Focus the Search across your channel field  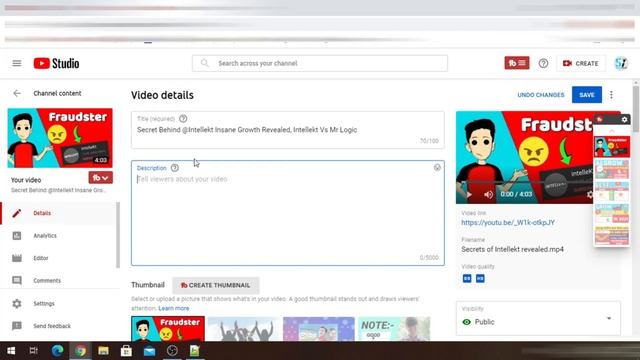click(x=320, y=63)
